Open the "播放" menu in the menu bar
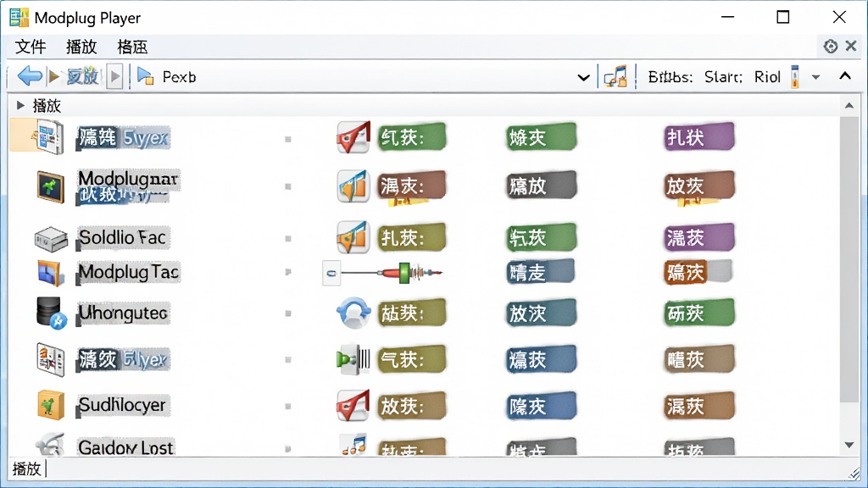Image resolution: width=868 pixels, height=488 pixels. pos(81,47)
